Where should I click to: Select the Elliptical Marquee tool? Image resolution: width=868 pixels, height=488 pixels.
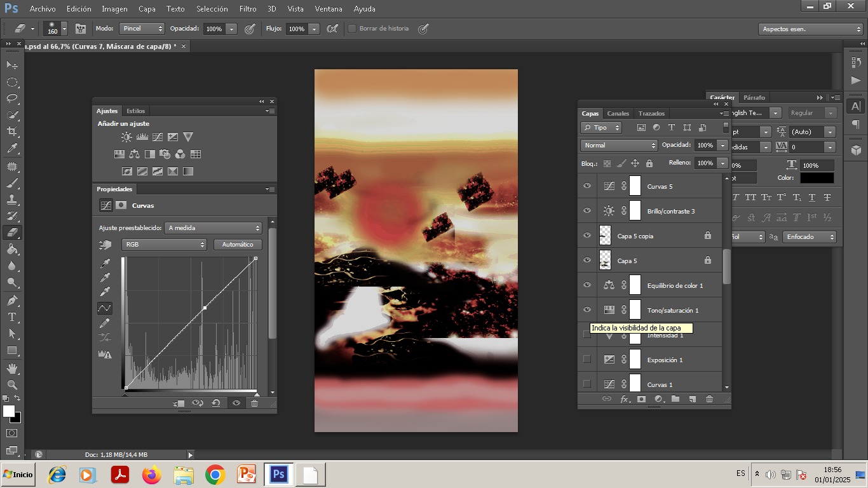pos(12,82)
